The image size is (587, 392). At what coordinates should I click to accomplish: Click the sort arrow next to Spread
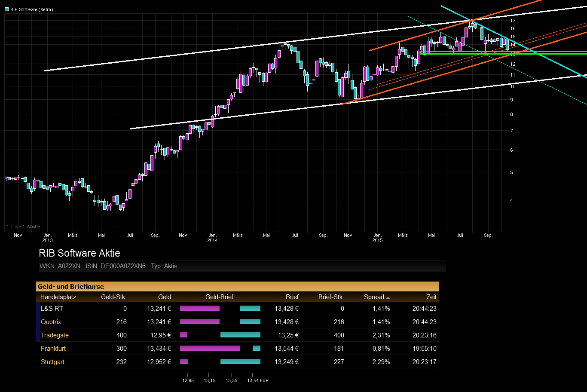point(388,297)
